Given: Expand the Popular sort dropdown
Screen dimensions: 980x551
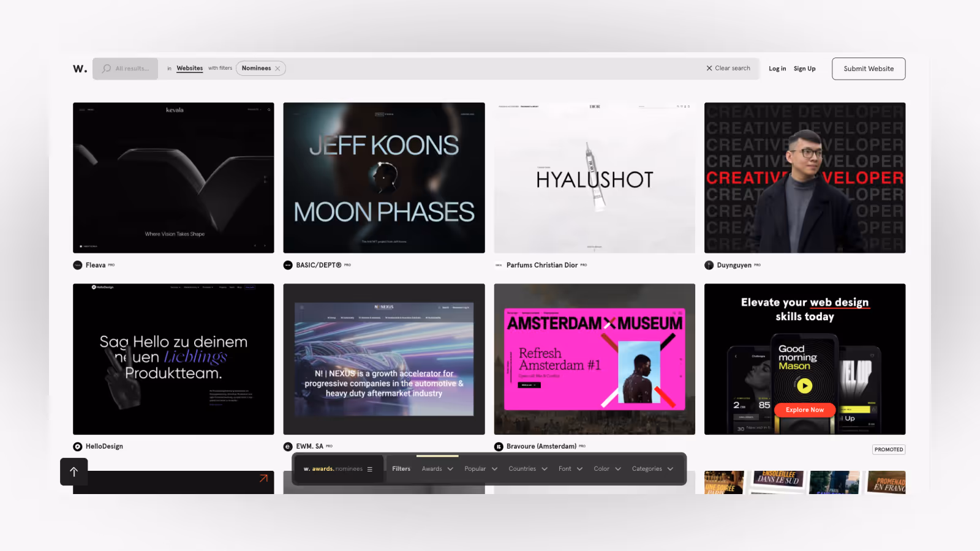Looking at the screenshot, I should tap(481, 469).
